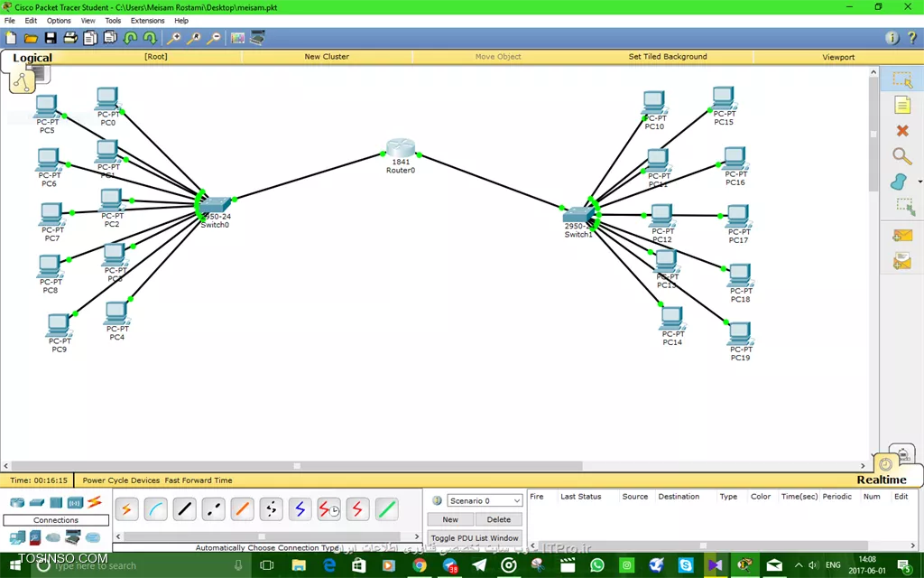Print the topology with the printer icon
The height and width of the screenshot is (578, 924).
70,38
